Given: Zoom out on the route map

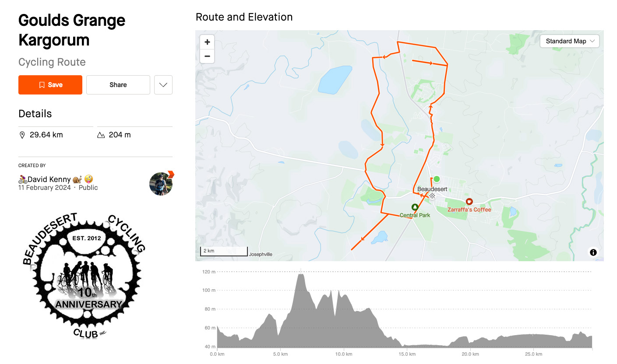Looking at the screenshot, I should click(x=207, y=56).
